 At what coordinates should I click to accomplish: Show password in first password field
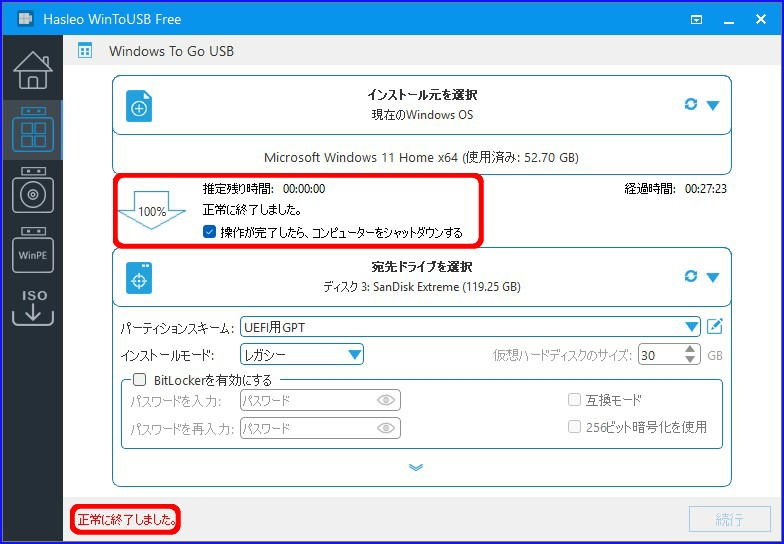386,400
